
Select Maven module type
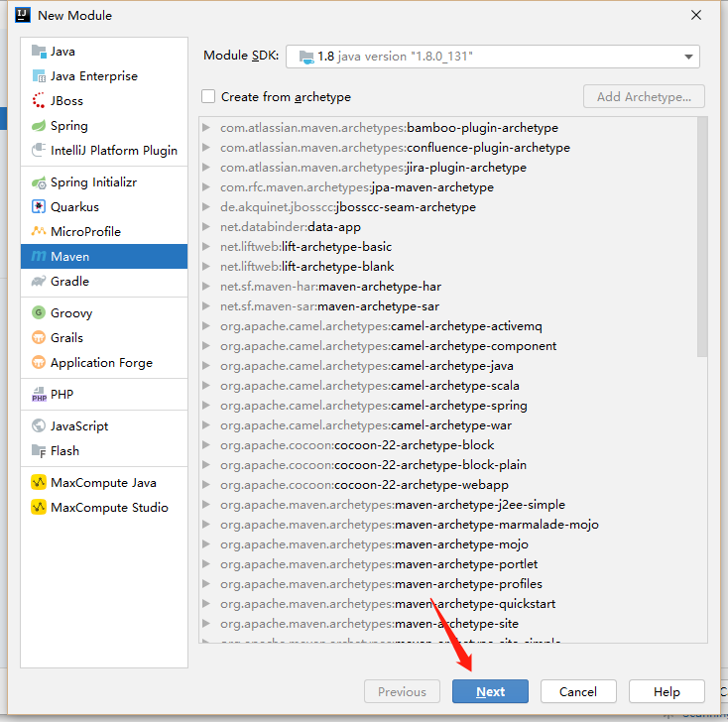104,256
